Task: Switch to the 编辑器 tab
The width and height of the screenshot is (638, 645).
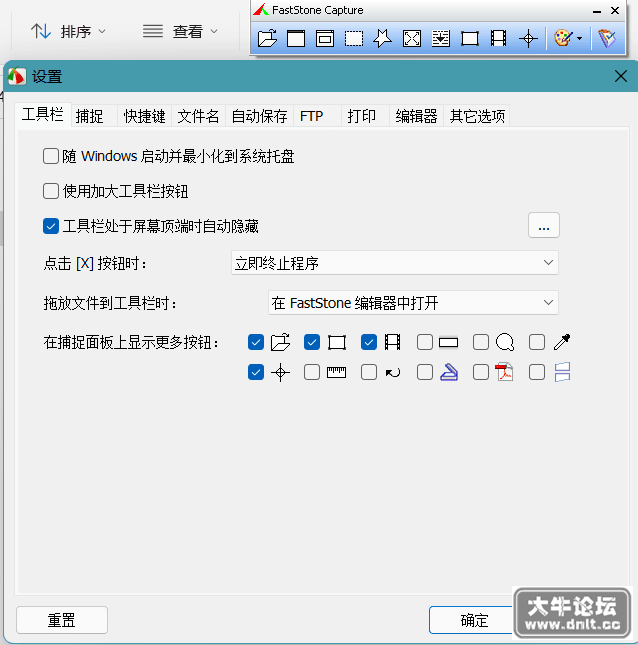Action: tap(416, 116)
